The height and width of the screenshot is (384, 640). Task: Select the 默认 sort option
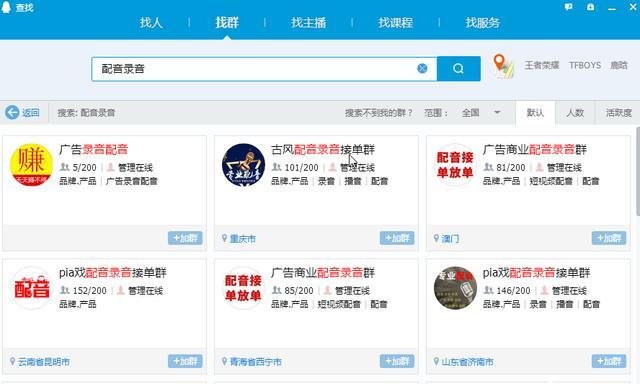[535, 113]
